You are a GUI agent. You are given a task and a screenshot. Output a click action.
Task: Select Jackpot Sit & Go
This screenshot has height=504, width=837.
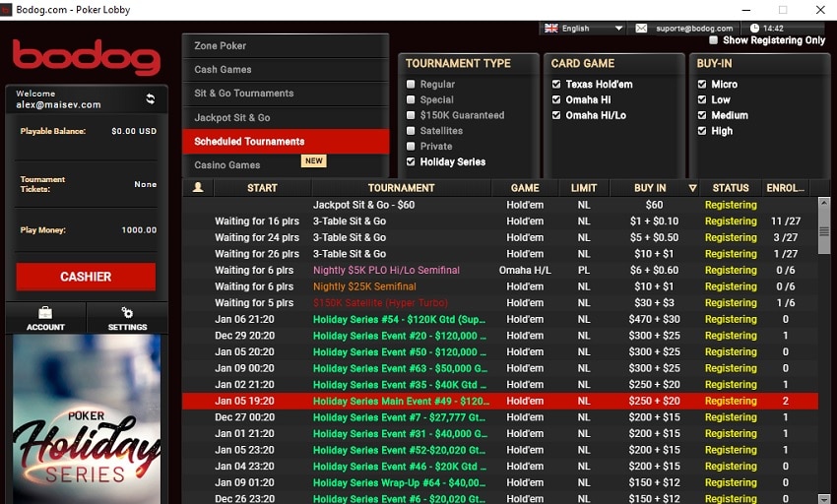[x=286, y=117]
